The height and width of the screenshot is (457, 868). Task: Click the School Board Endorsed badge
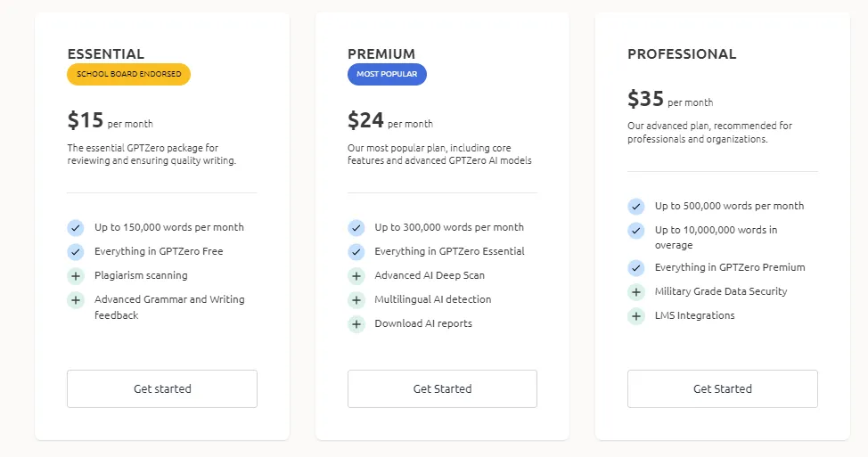point(128,75)
